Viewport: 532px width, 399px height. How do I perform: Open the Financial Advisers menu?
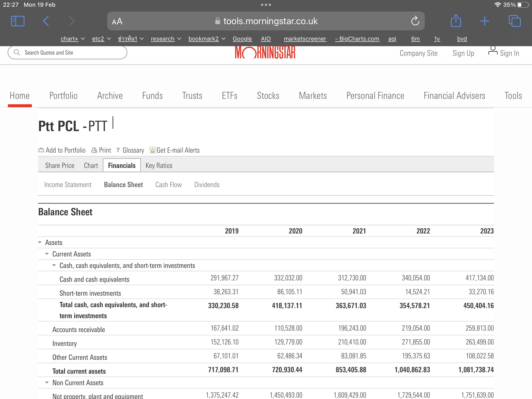click(454, 96)
